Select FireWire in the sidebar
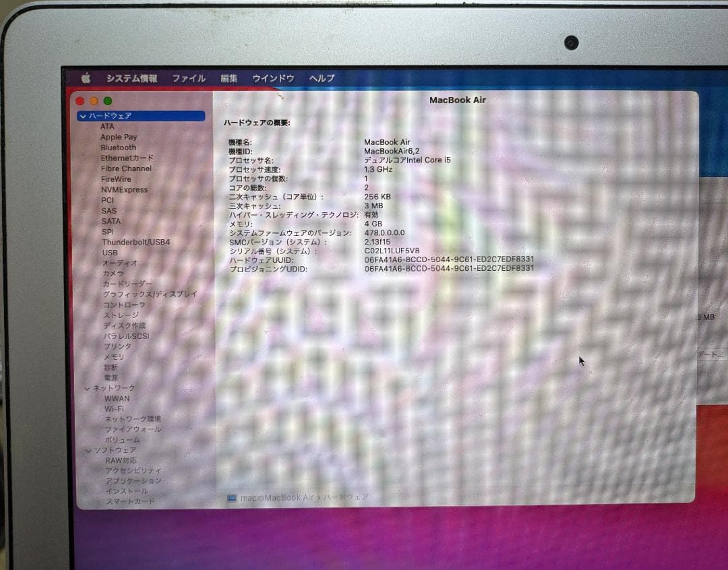This screenshot has width=728, height=570. tap(116, 179)
